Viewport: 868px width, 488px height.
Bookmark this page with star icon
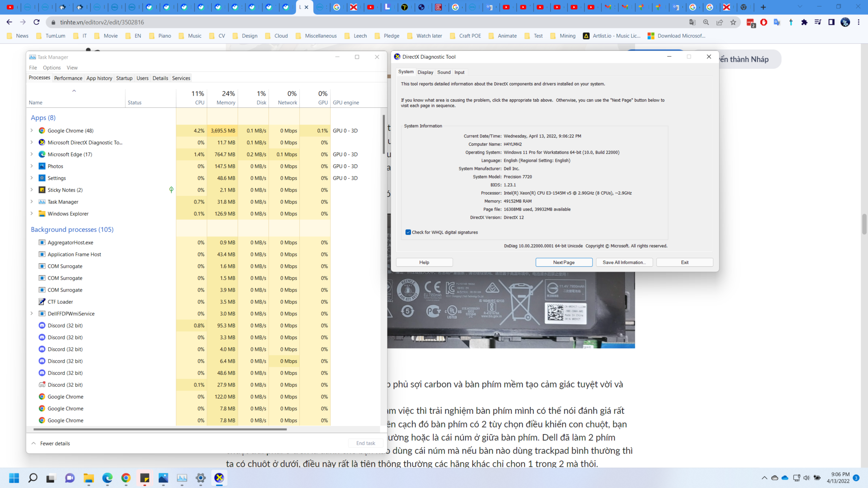coord(733,22)
